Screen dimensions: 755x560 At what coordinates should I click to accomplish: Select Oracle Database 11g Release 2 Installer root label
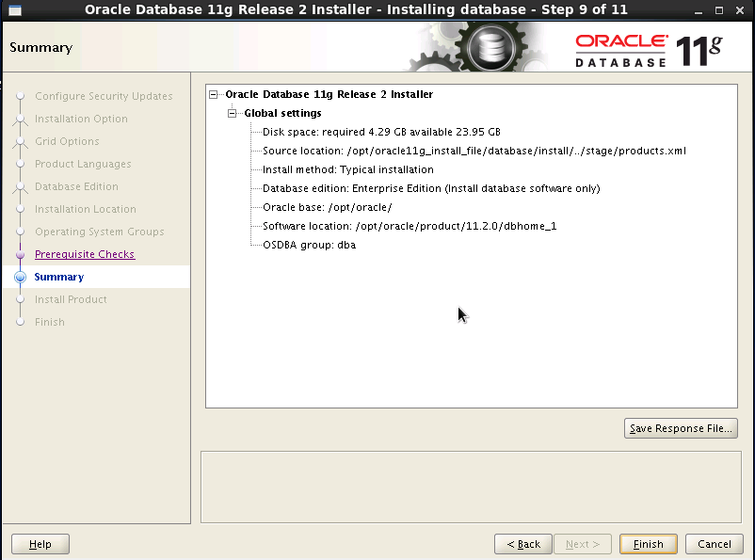[x=329, y=94]
